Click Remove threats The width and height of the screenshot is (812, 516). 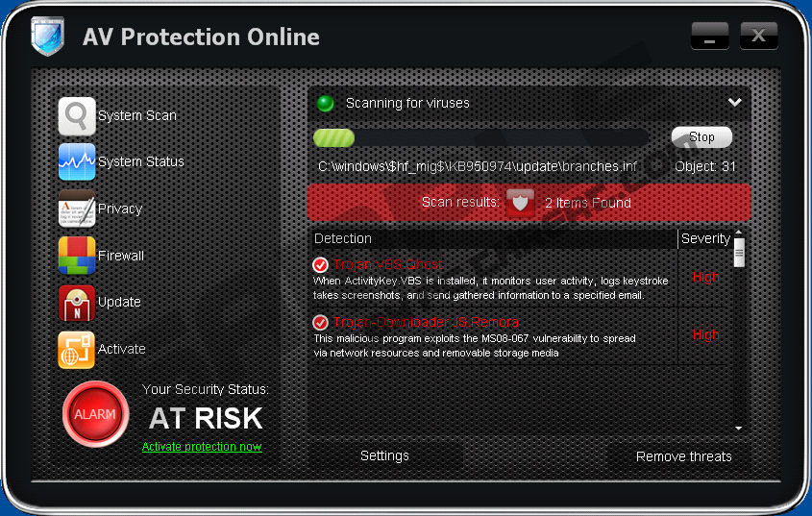coord(683,456)
